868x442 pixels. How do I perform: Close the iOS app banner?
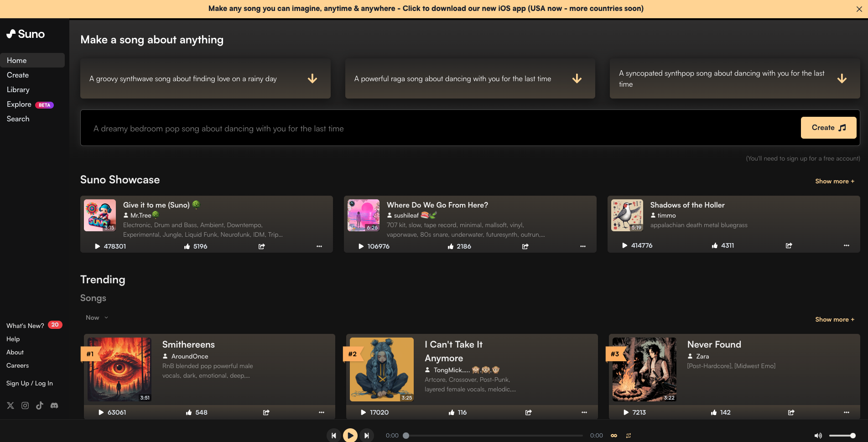pyautogui.click(x=859, y=9)
